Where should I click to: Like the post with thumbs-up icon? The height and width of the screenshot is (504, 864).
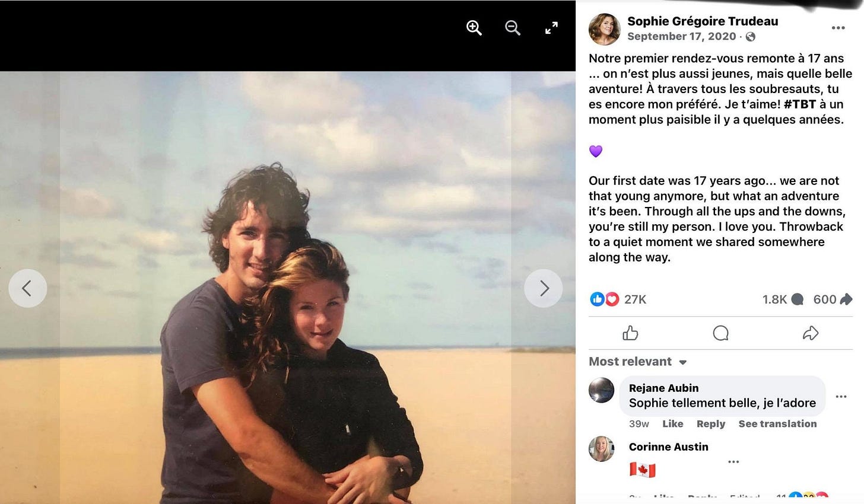click(x=630, y=333)
